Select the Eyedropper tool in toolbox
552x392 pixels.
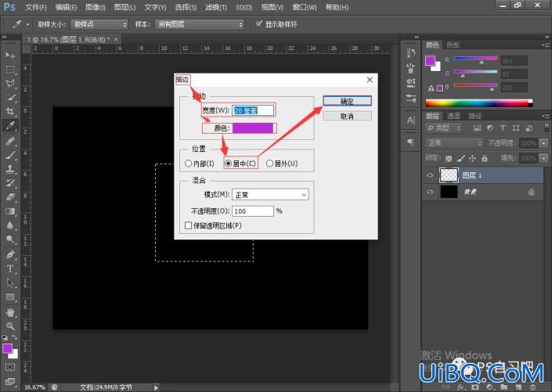10,126
